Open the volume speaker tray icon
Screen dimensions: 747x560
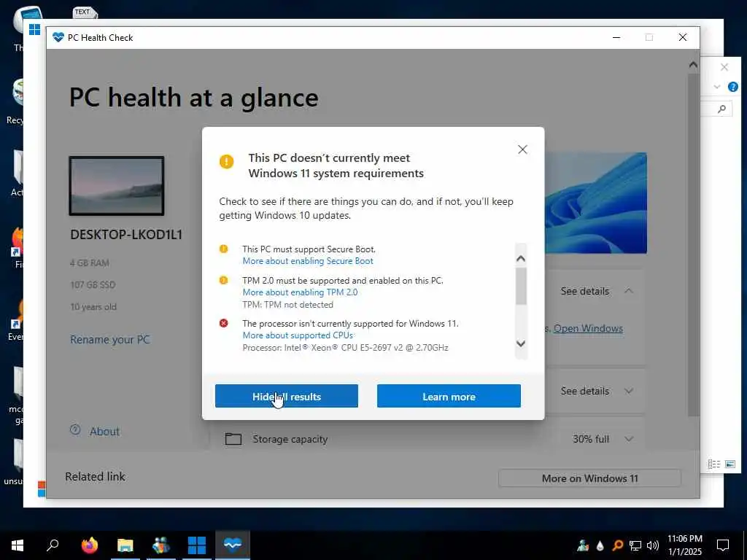tap(653, 545)
